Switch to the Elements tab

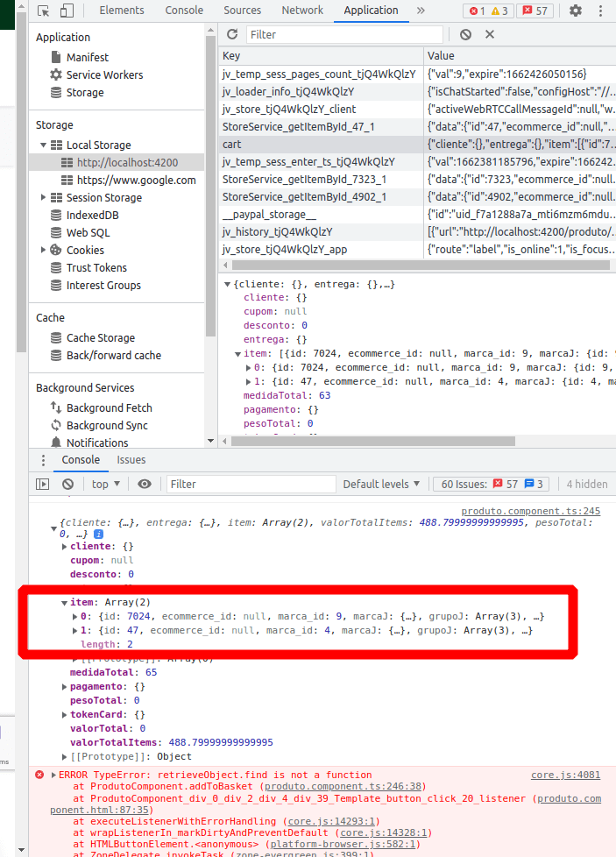[121, 11]
